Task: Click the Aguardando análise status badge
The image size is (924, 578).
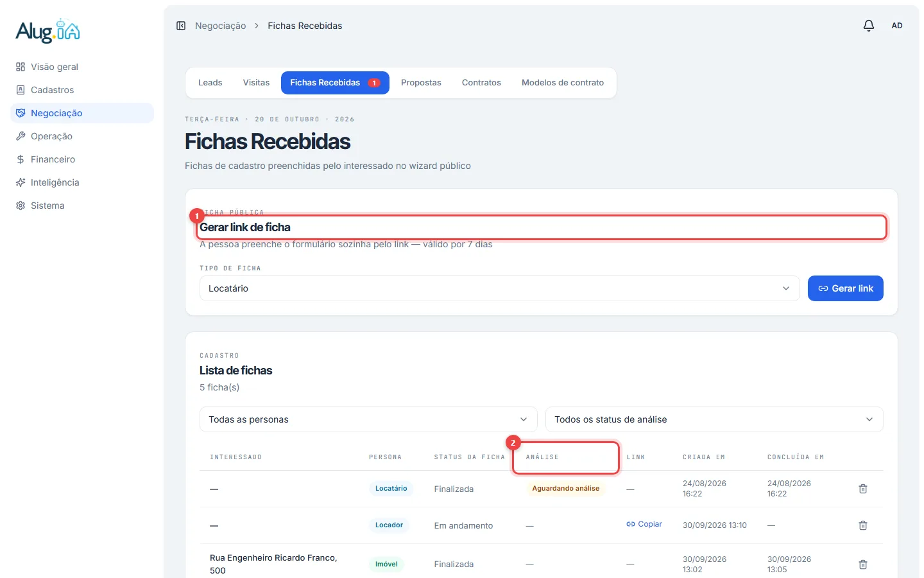Action: click(565, 489)
